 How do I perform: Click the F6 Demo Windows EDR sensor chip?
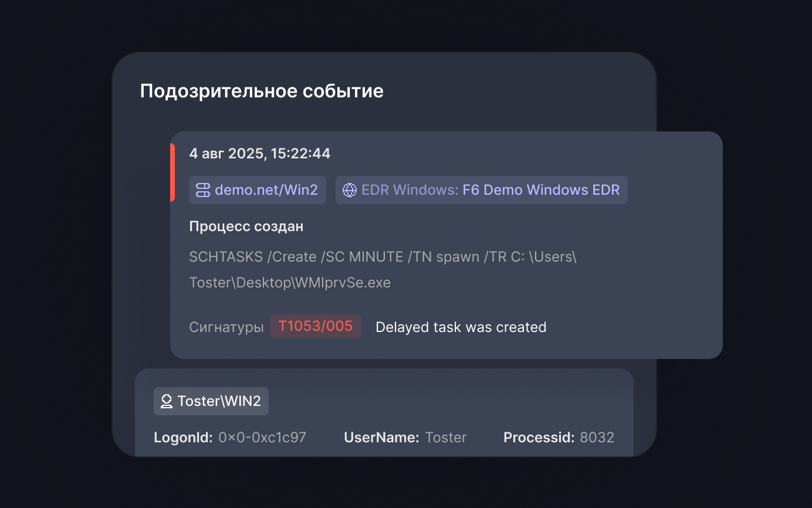[481, 189]
